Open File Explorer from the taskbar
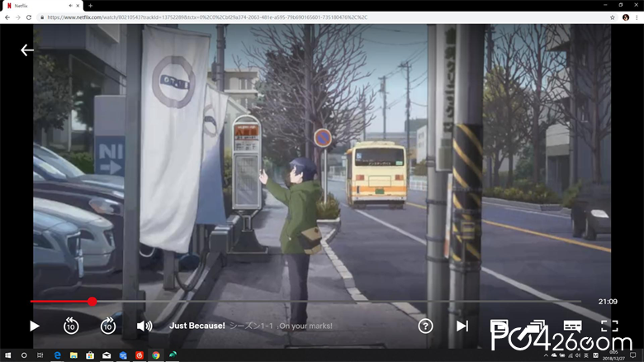This screenshot has width=644, height=362. click(73, 355)
